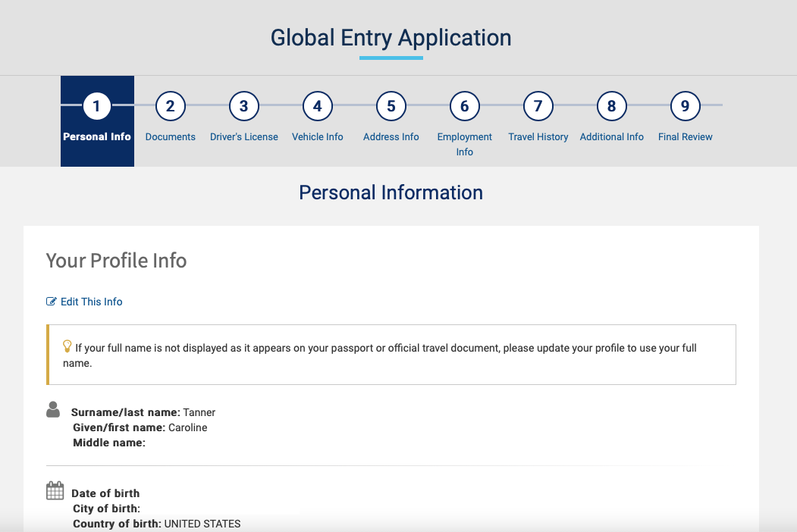Click the numbered circle 1 for Personal Info
This screenshot has height=532, width=797.
tap(96, 106)
